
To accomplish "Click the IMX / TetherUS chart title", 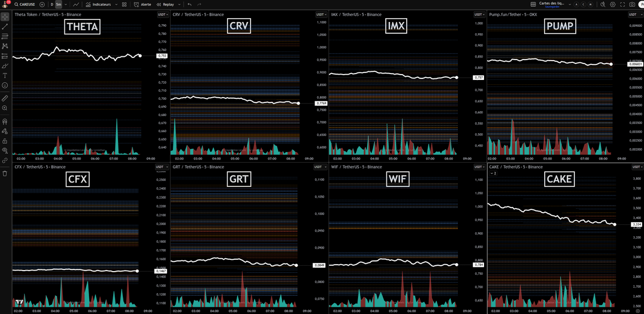I will point(356,14).
